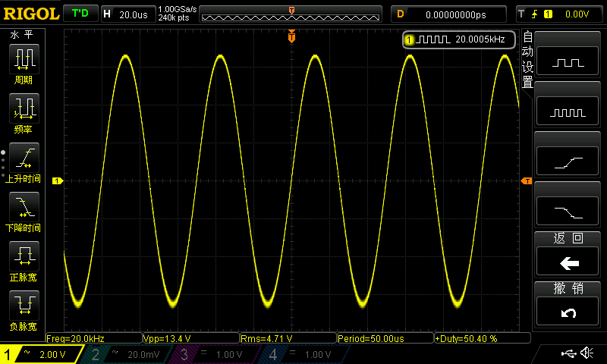Click the return (返回) arrow button

point(568,262)
